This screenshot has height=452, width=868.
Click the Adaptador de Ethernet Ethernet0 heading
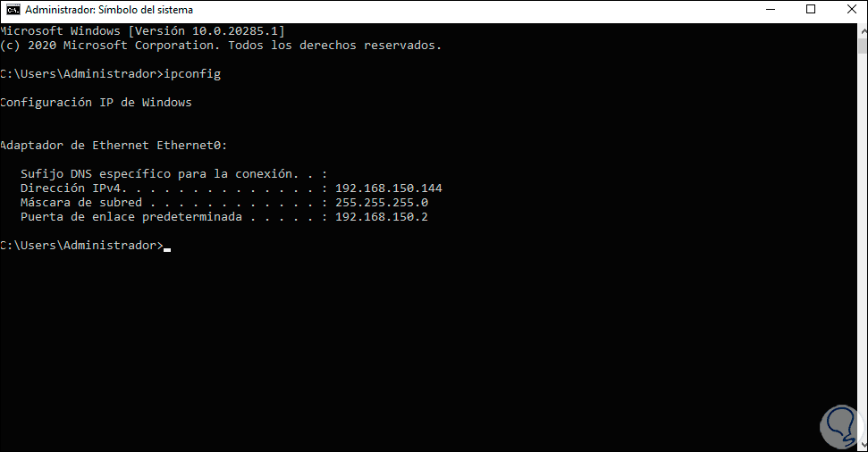point(114,145)
